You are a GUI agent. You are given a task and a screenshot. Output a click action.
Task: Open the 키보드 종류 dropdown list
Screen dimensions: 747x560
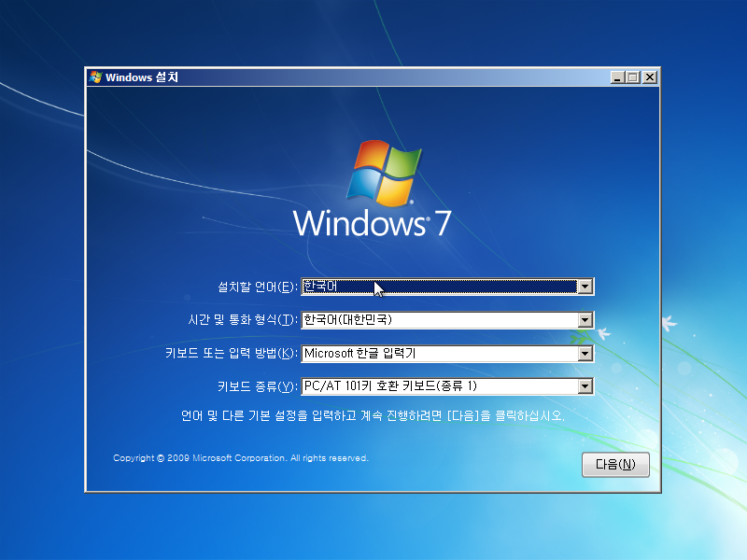[585, 386]
